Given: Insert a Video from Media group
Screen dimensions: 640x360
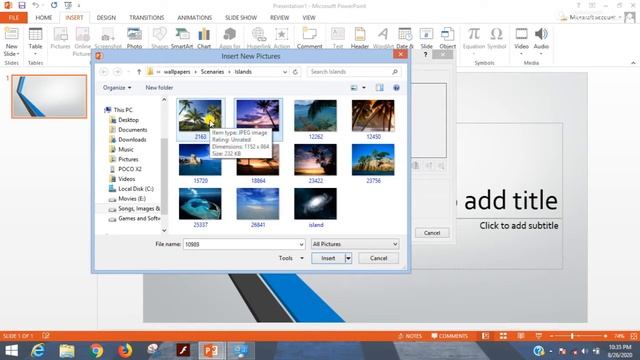Looking at the screenshot, I should (521, 34).
